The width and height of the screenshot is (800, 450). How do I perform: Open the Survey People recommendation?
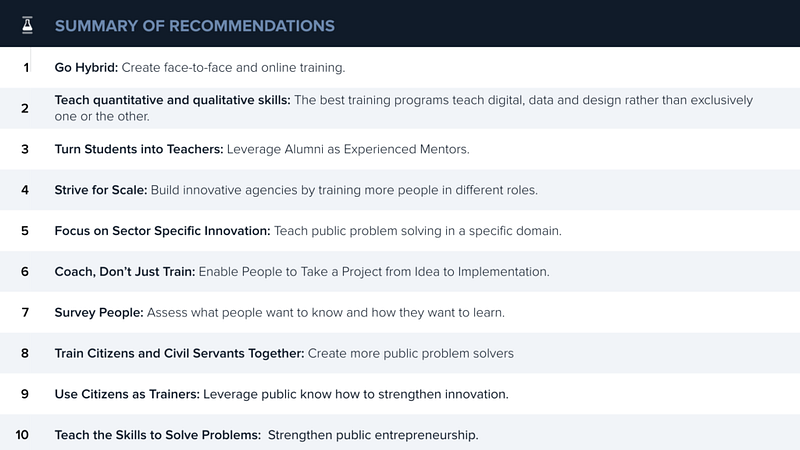[400, 312]
